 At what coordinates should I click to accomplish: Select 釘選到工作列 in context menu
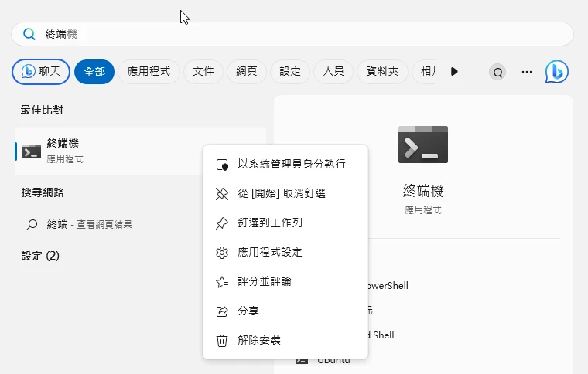(x=269, y=223)
